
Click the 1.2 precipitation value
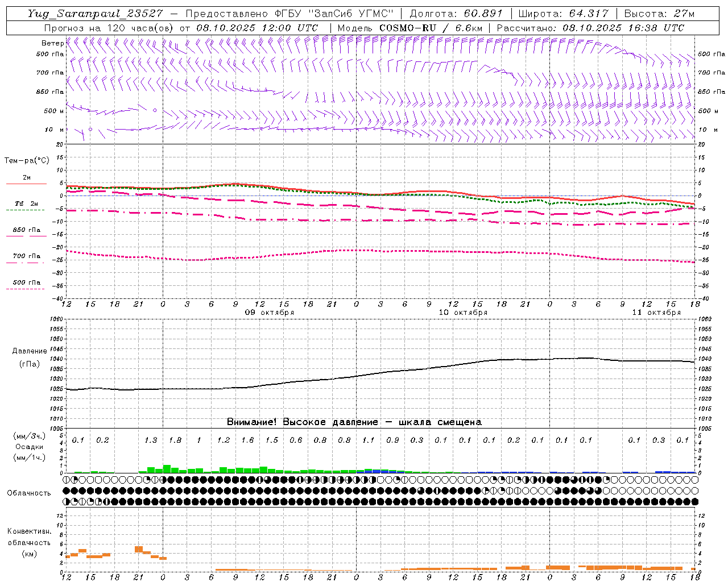coord(224,440)
